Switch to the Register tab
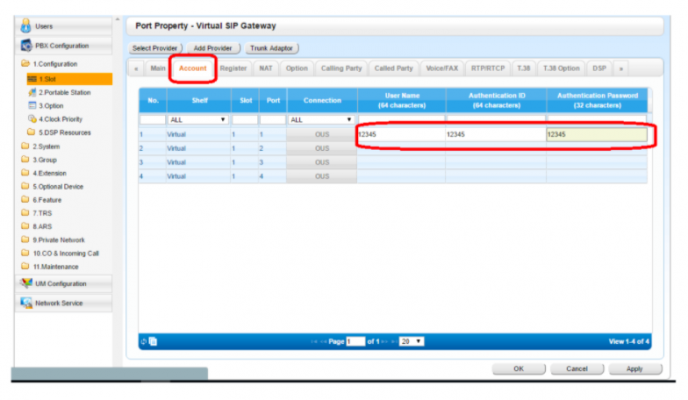This screenshot has width=688, height=400. pyautogui.click(x=233, y=68)
